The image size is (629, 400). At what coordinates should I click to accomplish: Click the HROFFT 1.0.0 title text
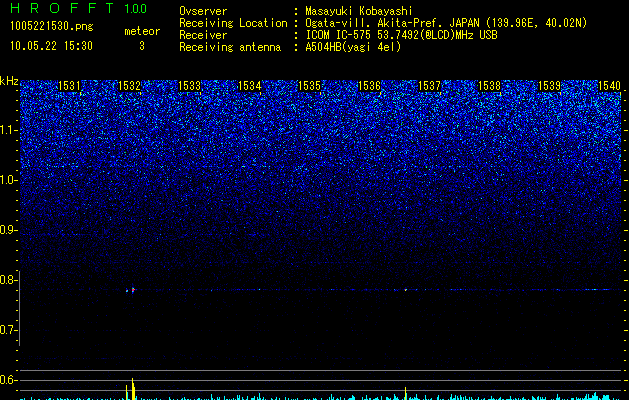pos(79,8)
